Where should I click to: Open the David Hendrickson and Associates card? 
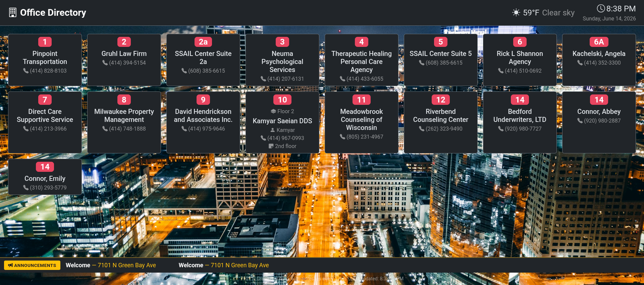[x=203, y=122]
